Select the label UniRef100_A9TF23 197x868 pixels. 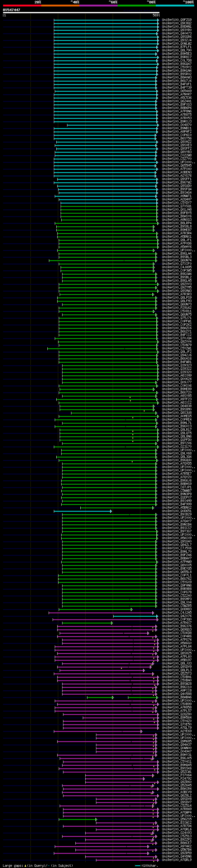[x=177, y=399]
